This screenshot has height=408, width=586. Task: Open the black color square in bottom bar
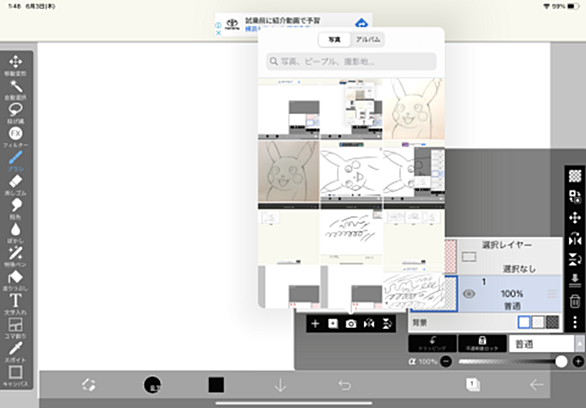[x=216, y=385]
